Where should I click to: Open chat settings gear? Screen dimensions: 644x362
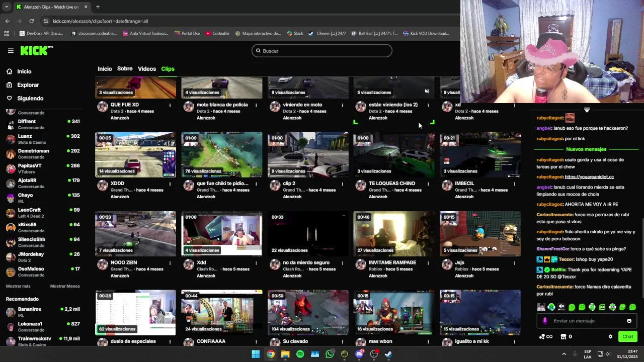(610, 337)
